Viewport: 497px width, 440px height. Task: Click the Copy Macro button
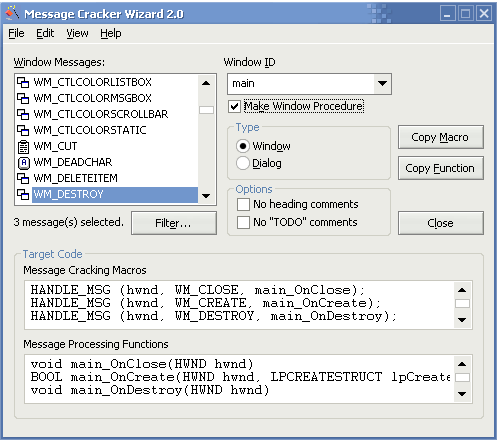pos(440,137)
